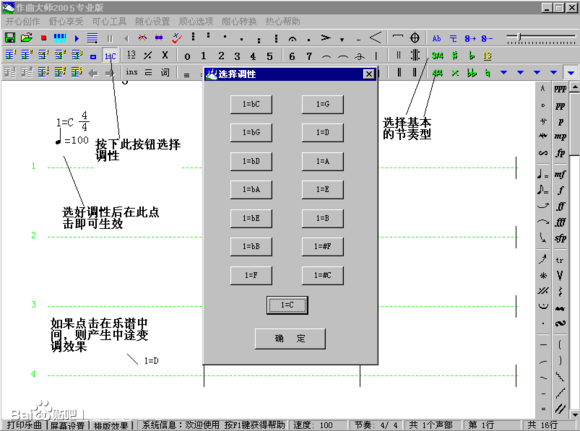The width and height of the screenshot is (580, 431).
Task: Select the ppp dynamic marking
Action: [x=560, y=89]
